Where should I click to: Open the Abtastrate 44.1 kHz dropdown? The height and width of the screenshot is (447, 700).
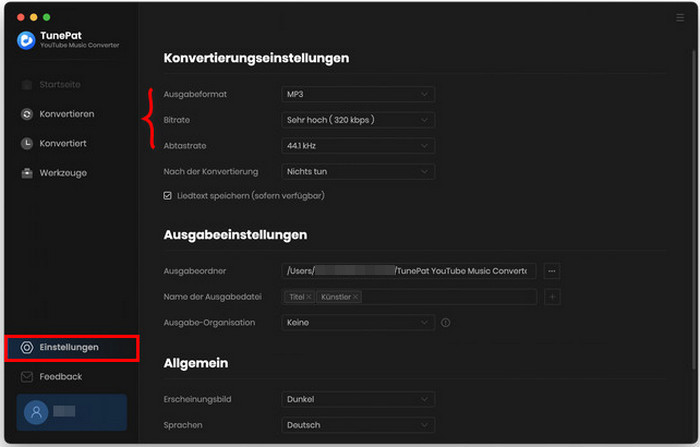pyautogui.click(x=358, y=146)
